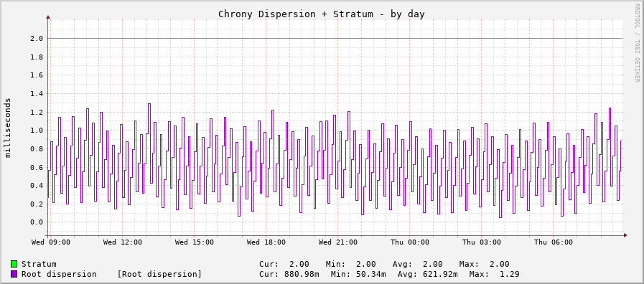This screenshot has height=284, width=644.
Task: Click the 'milliseconds' y-axis label
Action: (x=8, y=128)
